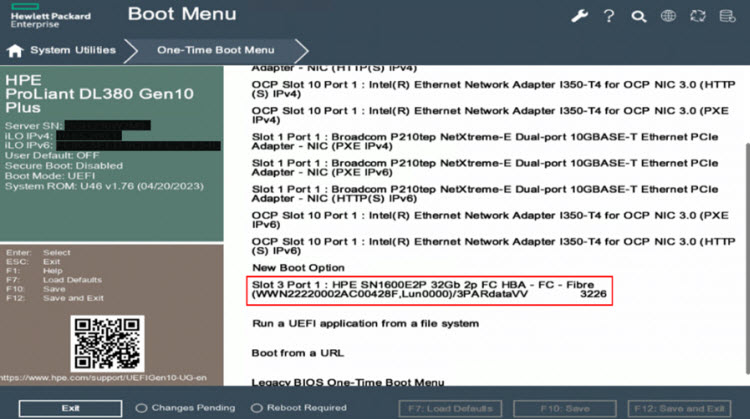Image resolution: width=750 pixels, height=419 pixels.
Task: Click the Changes Pending indicator
Action: [185, 408]
